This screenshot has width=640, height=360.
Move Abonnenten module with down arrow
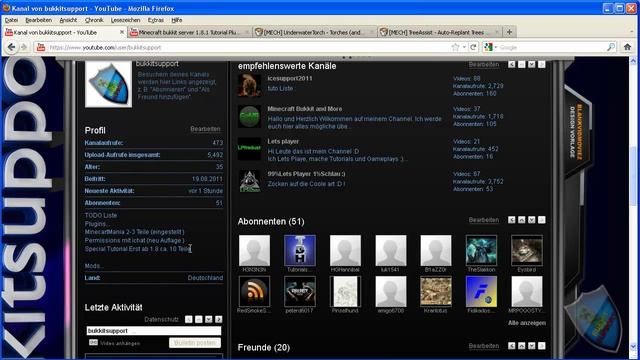531,220
